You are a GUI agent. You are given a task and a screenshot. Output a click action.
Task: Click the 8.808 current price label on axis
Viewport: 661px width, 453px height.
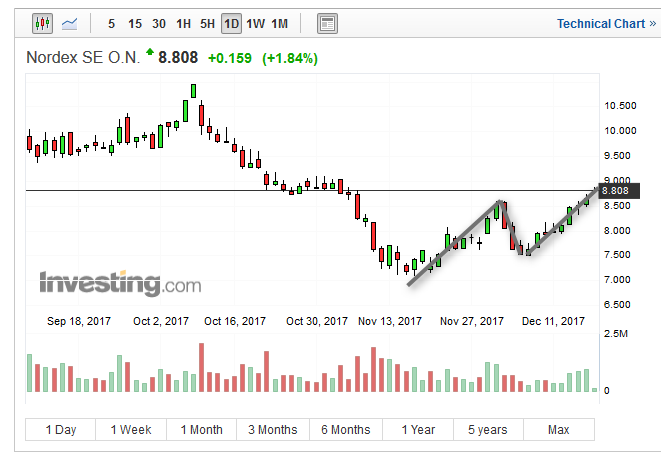click(619, 191)
